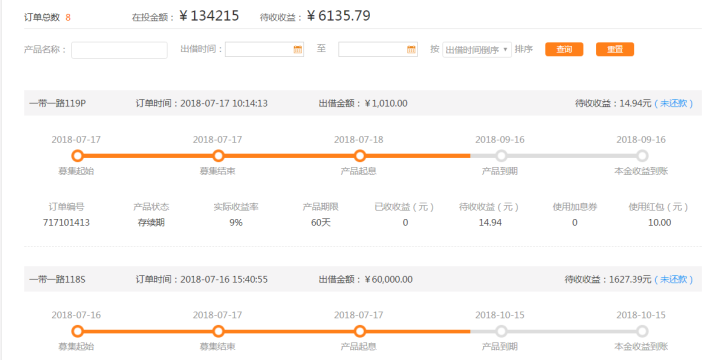Viewport: 720px width, 360px height.
Task: Click order number 717101413
Action: (x=66, y=223)
